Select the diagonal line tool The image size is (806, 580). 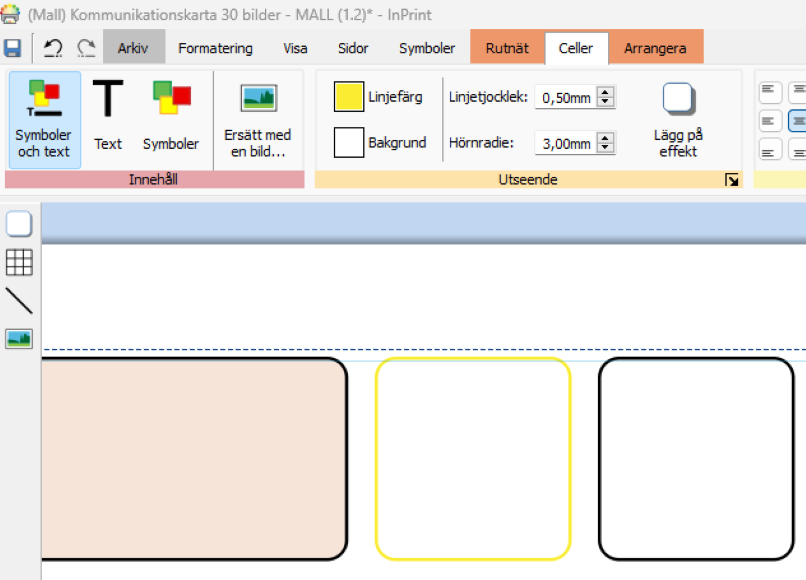click(19, 301)
